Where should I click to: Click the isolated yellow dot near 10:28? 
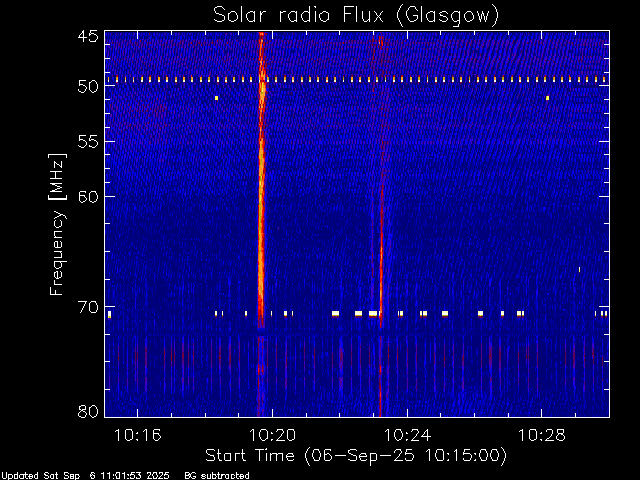click(547, 98)
